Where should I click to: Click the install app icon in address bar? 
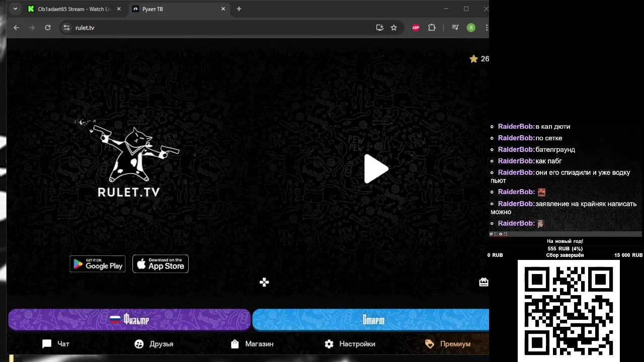[x=379, y=28]
